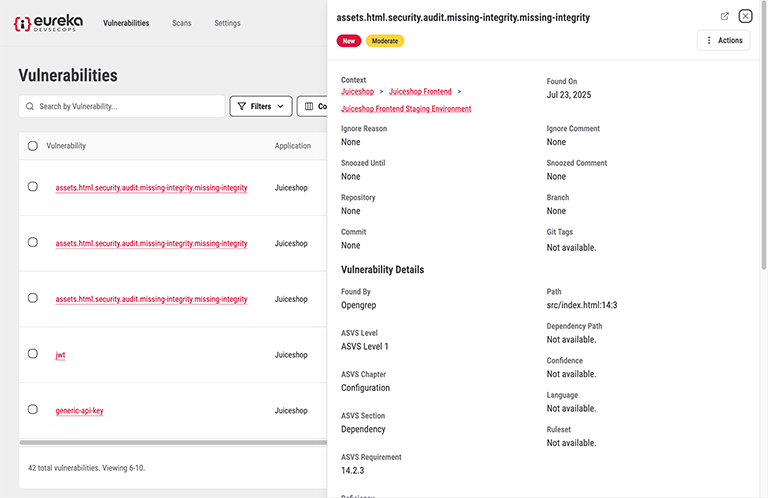Image resolution: width=768 pixels, height=498 pixels.
Task: Open the Scans tab
Action: [181, 23]
